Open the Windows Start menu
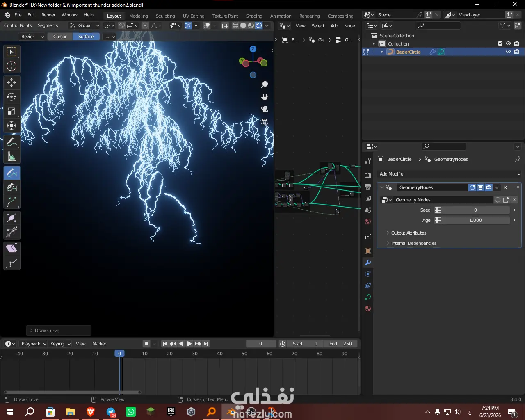This screenshot has width=525, height=420. coord(10,411)
